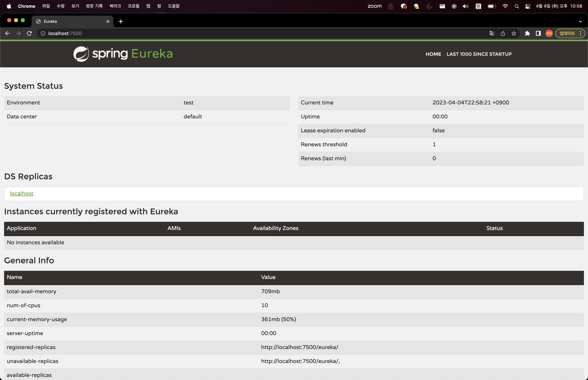Click the Spring Eureka logo
This screenshot has width=588, height=380.
(123, 54)
